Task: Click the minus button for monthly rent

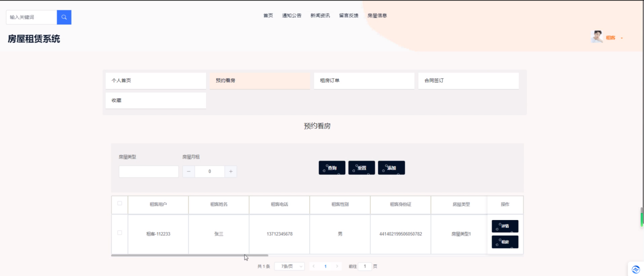Action: pyautogui.click(x=189, y=172)
